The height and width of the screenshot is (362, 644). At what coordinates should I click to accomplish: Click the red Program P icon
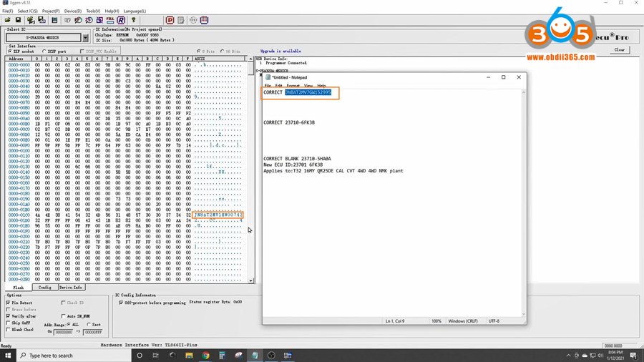click(170, 20)
